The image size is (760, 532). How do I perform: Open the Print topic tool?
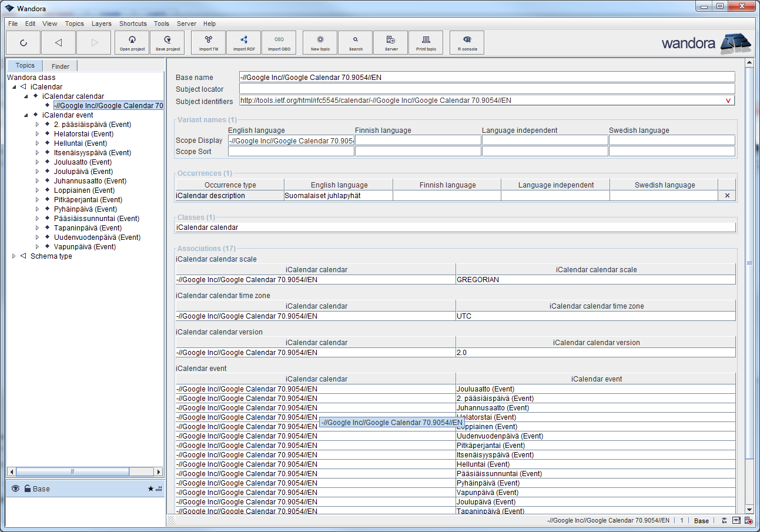point(426,42)
